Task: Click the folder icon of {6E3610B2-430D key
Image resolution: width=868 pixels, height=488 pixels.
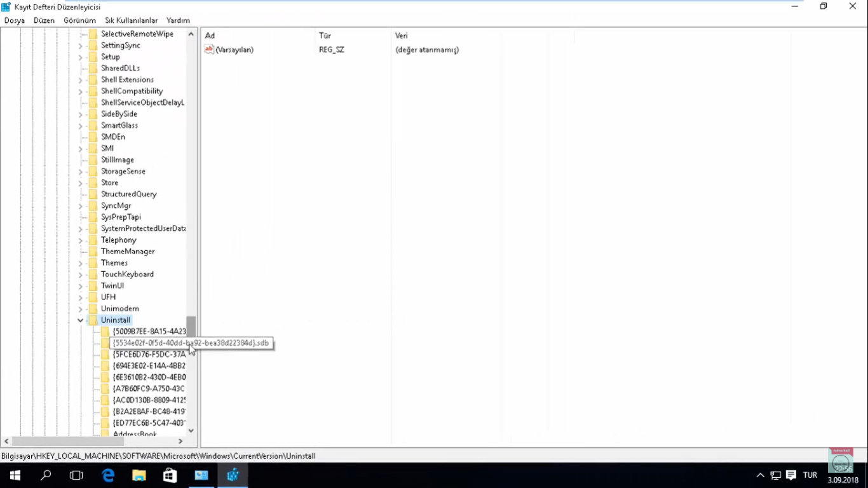Action: point(105,377)
